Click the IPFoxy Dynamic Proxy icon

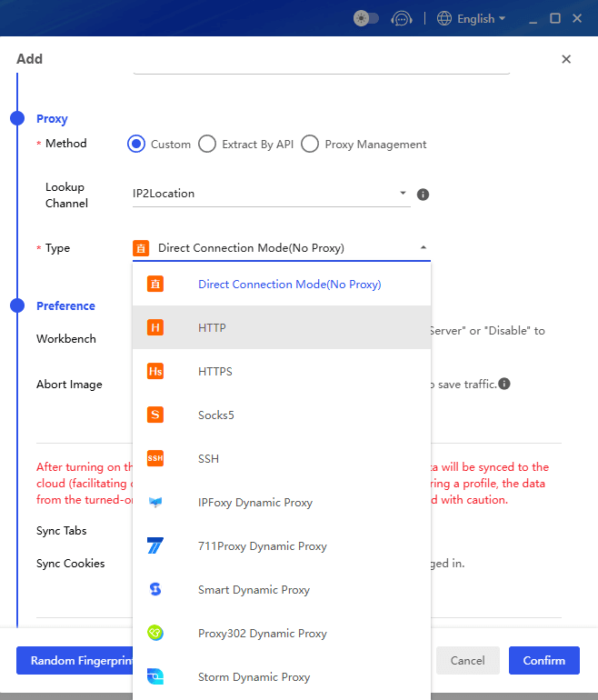coord(155,502)
